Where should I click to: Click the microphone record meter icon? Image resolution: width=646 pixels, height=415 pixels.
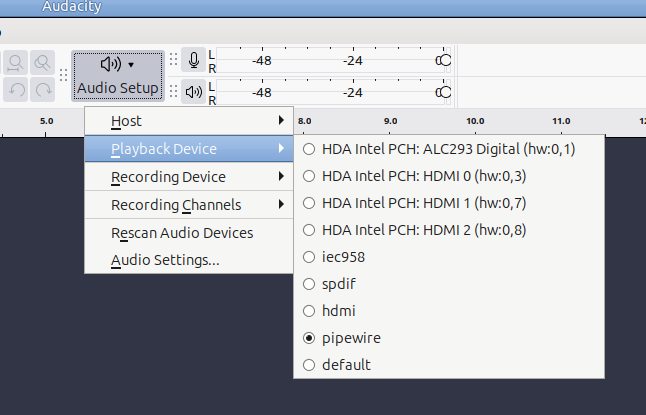click(x=194, y=60)
